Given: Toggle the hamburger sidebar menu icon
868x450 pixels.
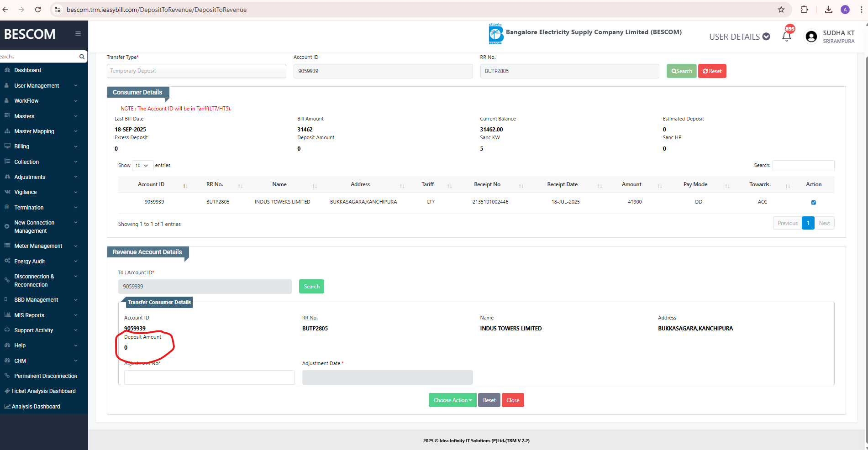Looking at the screenshot, I should (78, 34).
